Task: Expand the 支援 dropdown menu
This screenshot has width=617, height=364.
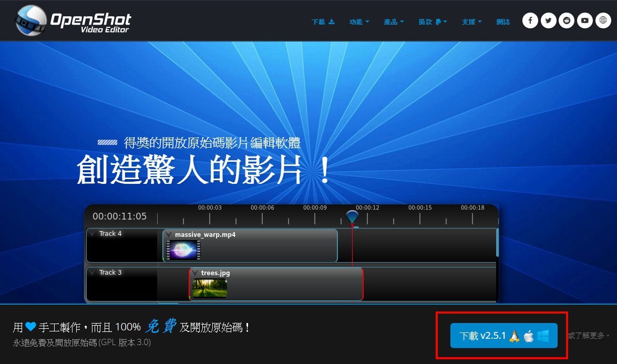Action: (x=471, y=22)
